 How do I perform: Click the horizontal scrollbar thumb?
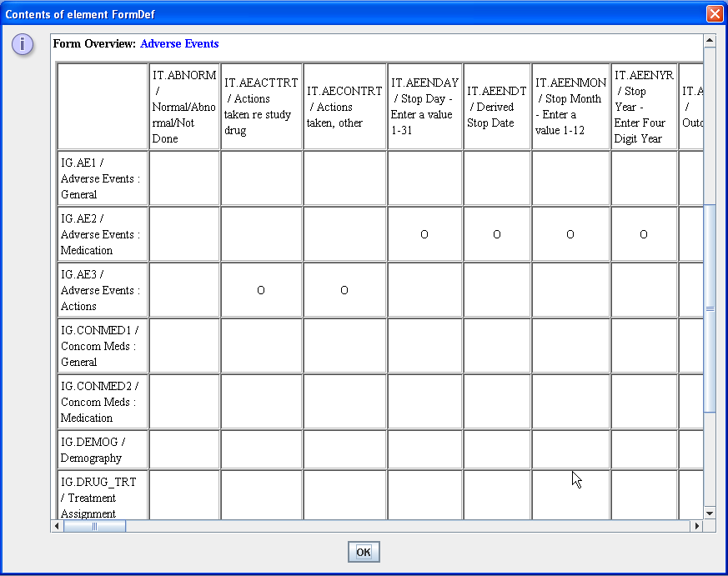pos(94,526)
